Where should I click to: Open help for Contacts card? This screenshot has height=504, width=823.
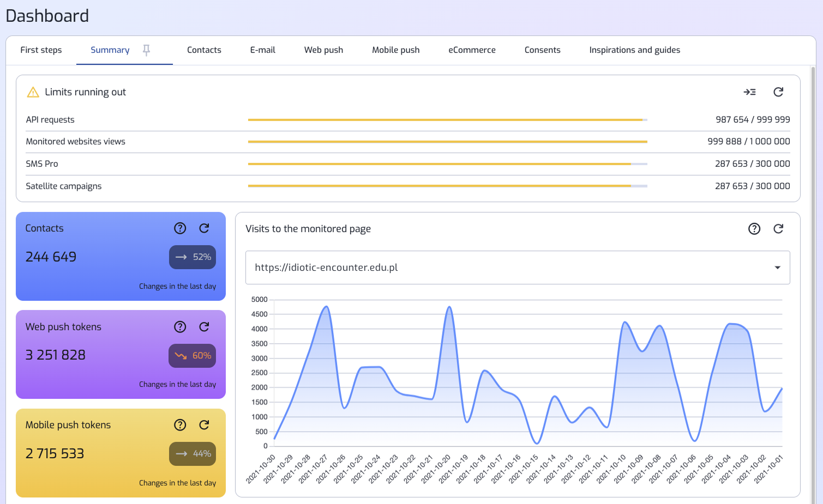(180, 228)
